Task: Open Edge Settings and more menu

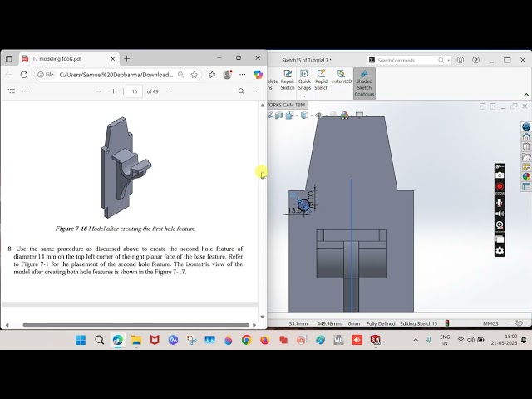Action: pyautogui.click(x=242, y=75)
